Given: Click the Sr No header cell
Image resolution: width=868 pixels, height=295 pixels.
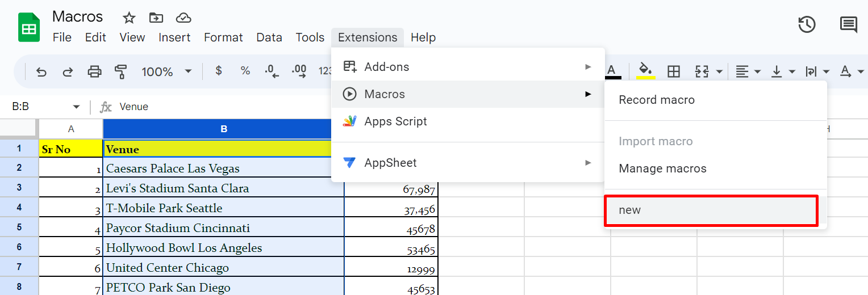Looking at the screenshot, I should [71, 149].
